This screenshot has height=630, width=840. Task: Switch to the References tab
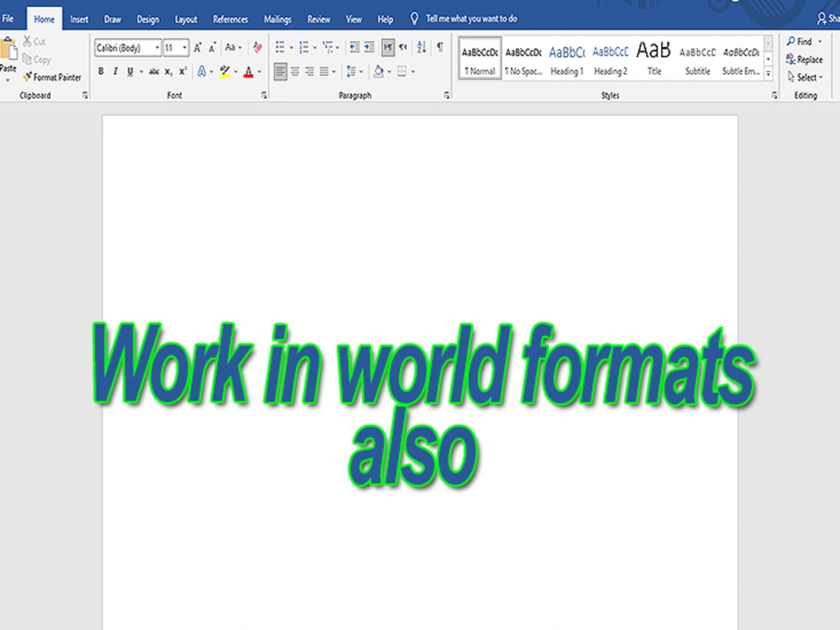230,19
